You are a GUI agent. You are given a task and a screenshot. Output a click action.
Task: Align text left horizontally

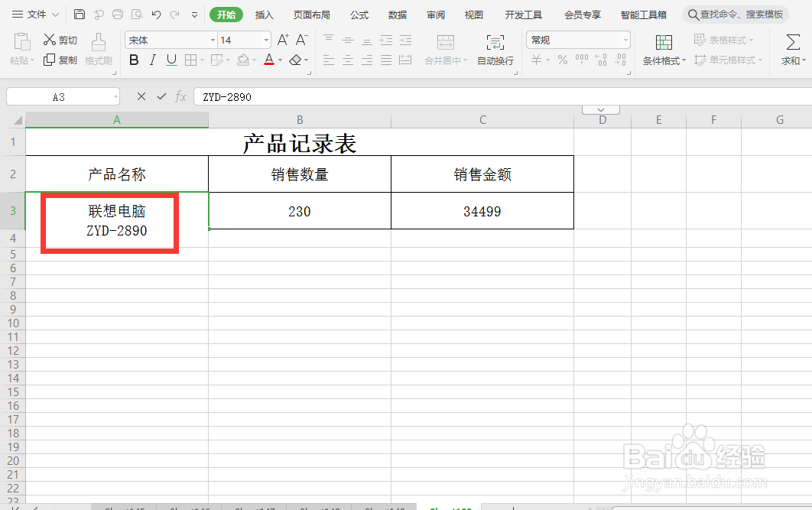point(328,60)
